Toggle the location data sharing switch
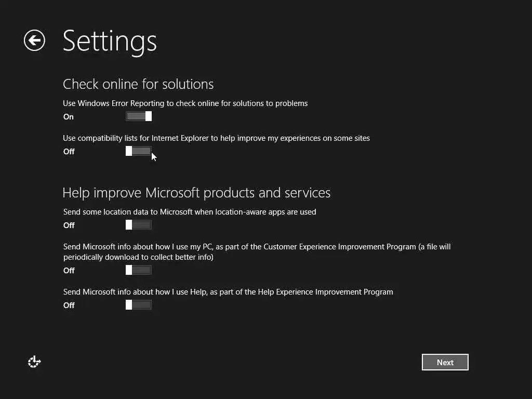The width and height of the screenshot is (532, 399). tap(139, 225)
